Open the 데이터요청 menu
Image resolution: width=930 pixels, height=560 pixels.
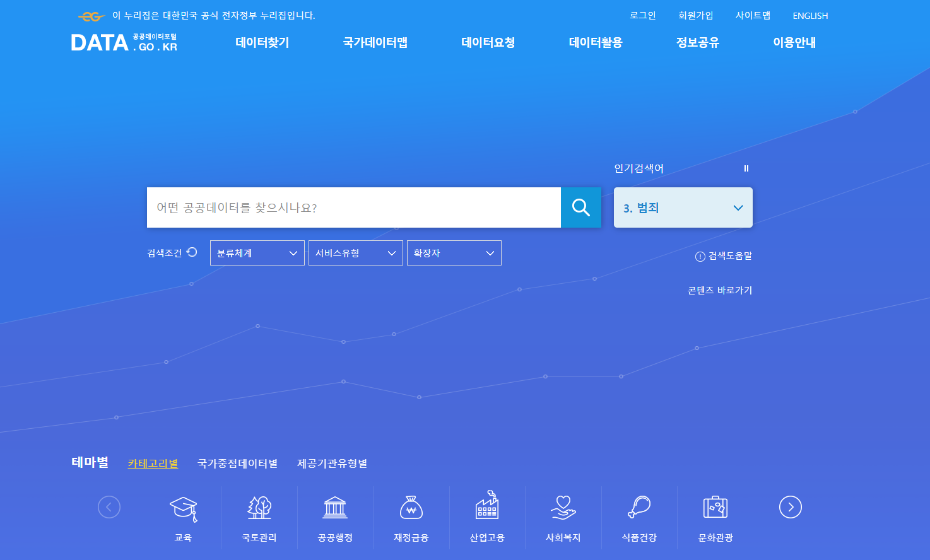[488, 42]
